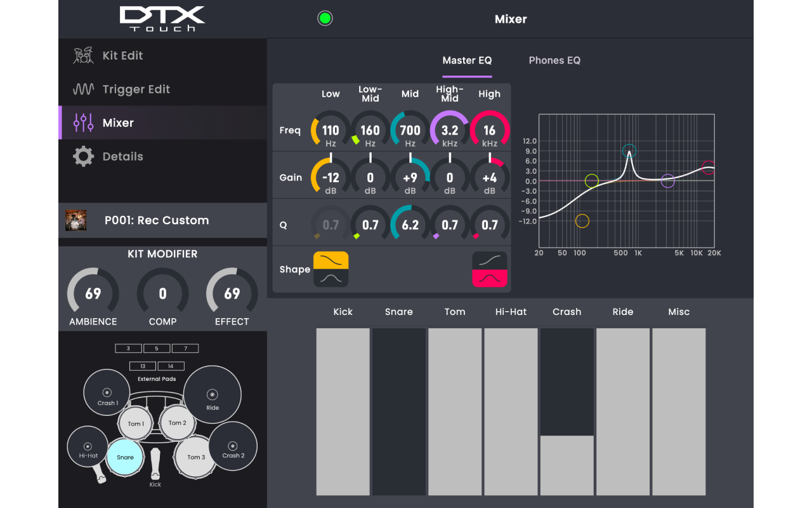
Task: Select external pad 13
Action: coord(143,366)
